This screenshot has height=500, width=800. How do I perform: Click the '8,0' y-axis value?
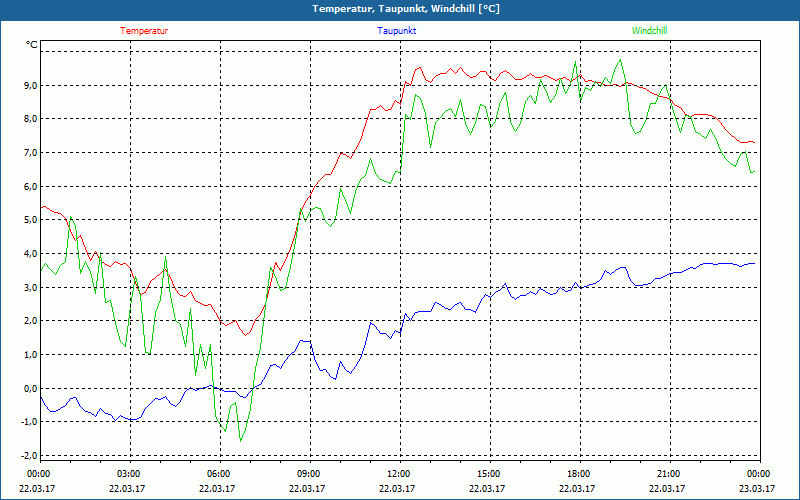32,119
